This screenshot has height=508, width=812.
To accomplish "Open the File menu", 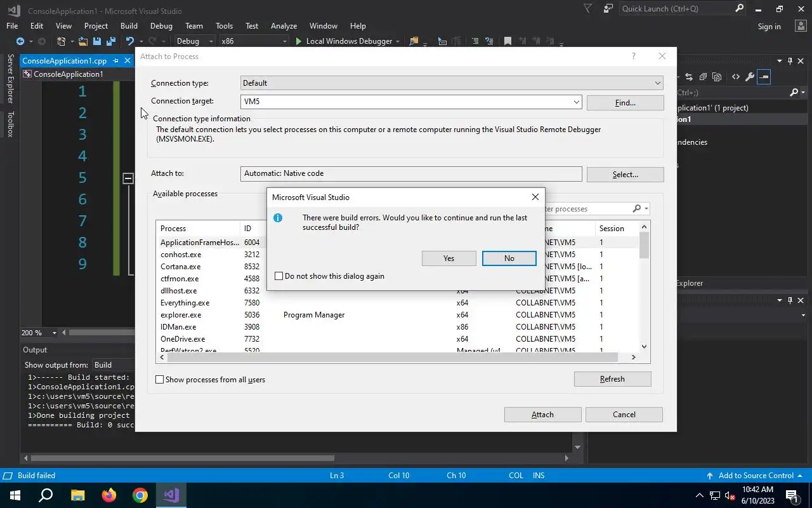I will pos(12,26).
